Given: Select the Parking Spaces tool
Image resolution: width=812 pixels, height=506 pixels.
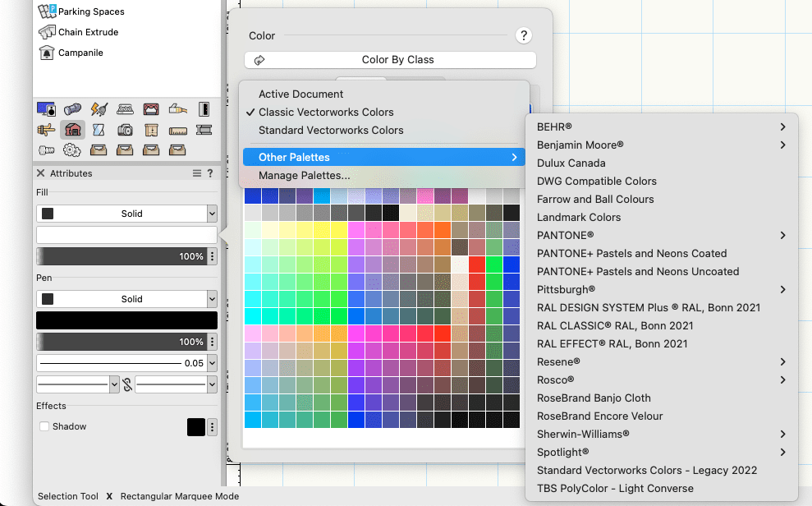Looking at the screenshot, I should point(81,11).
